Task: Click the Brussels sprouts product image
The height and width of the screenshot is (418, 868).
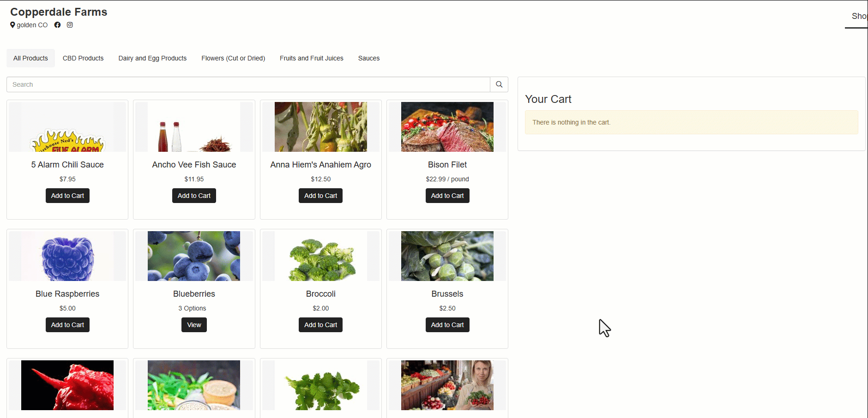Action: [x=447, y=256]
